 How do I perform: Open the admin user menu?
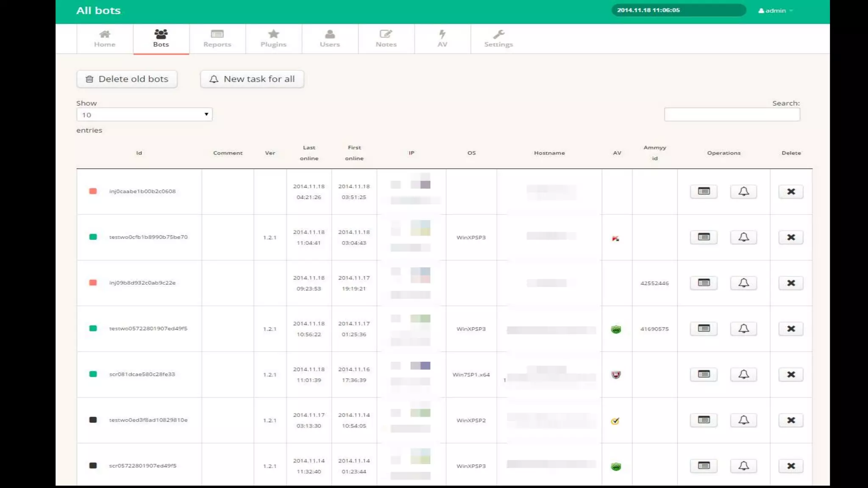click(x=775, y=11)
